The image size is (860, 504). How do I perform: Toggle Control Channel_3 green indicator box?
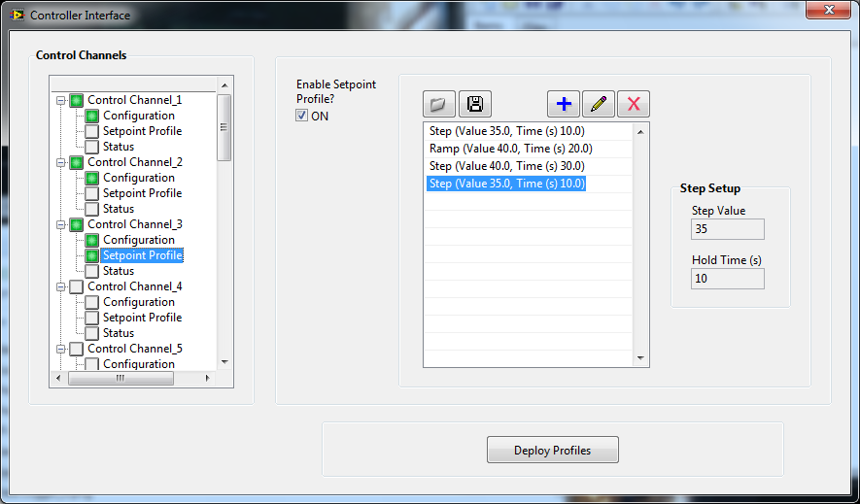tap(76, 224)
